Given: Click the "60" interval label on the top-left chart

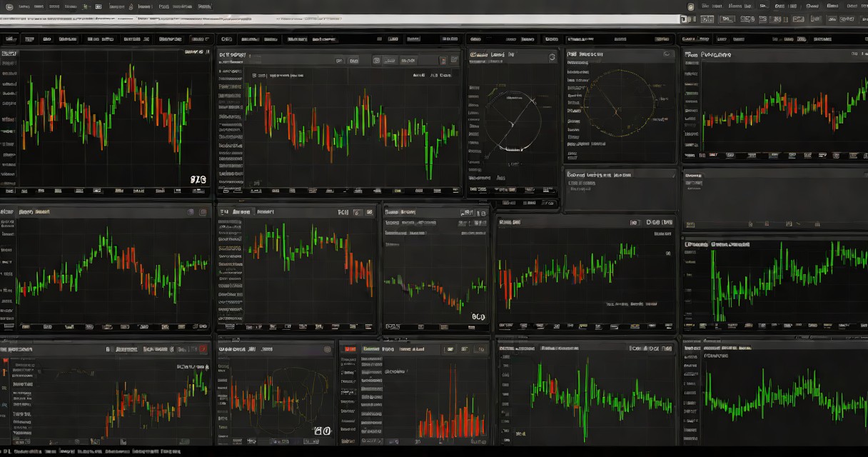Looking at the screenshot, I should [198, 180].
